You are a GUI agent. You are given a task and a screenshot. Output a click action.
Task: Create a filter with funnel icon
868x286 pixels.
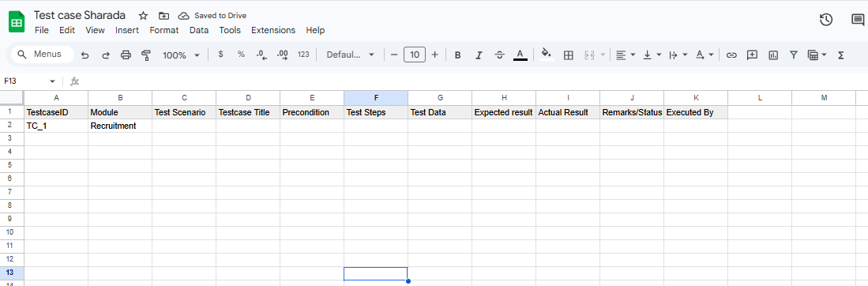point(794,55)
